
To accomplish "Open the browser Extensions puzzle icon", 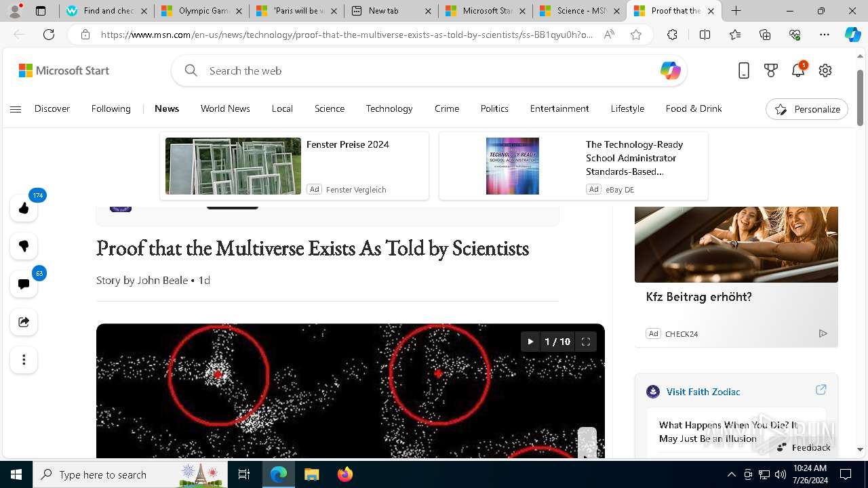I will [672, 35].
